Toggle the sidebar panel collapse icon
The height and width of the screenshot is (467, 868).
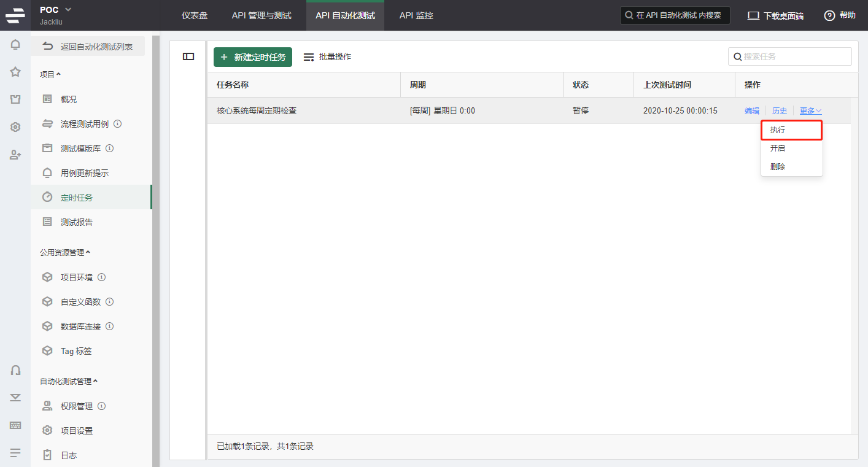pos(188,56)
